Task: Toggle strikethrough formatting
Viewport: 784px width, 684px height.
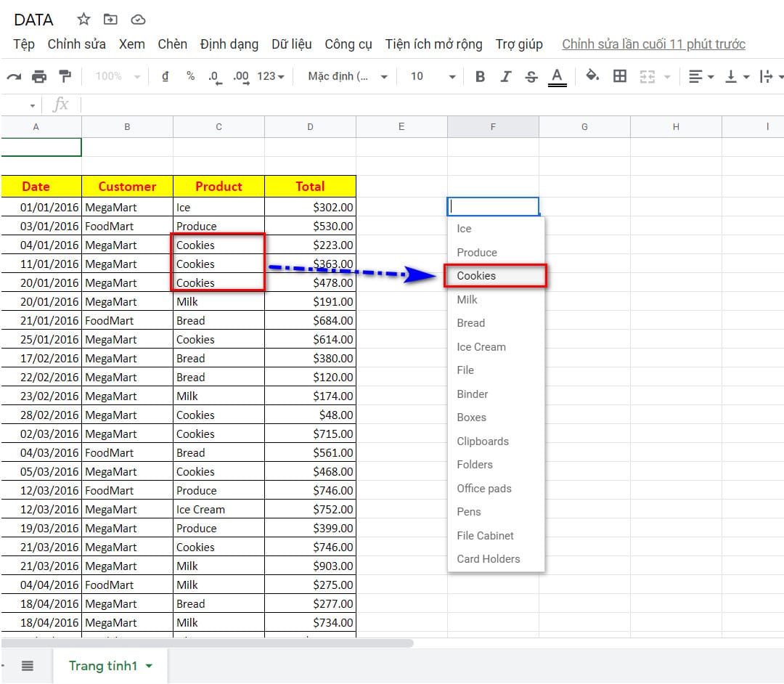Action: (531, 76)
